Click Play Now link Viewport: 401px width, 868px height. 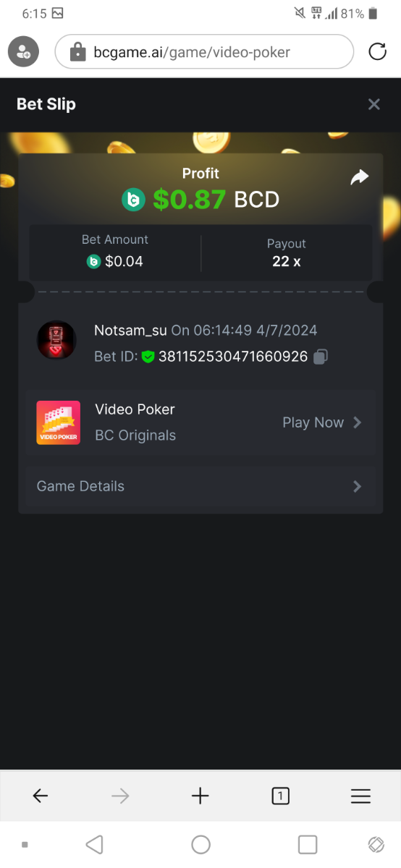(313, 422)
